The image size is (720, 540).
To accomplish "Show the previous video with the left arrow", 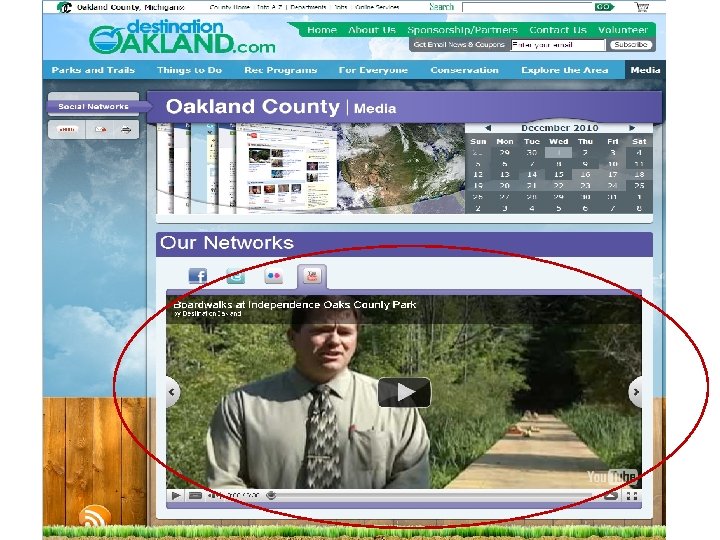I will (x=173, y=392).
